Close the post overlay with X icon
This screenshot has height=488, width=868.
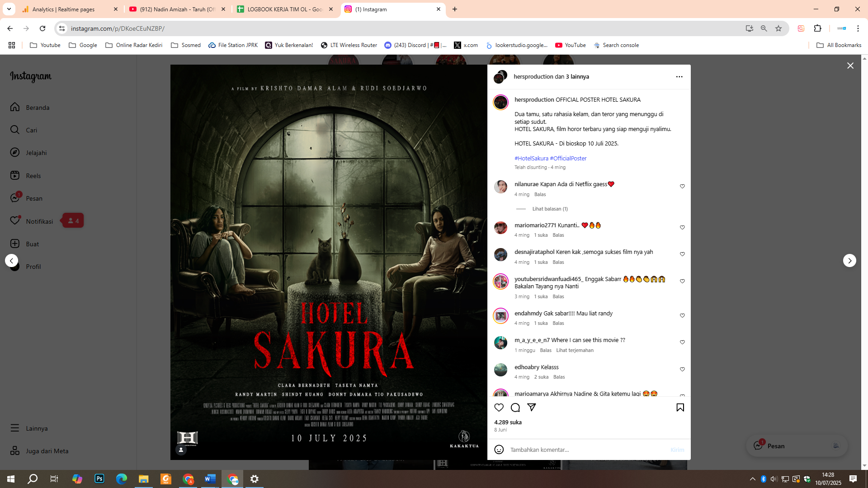point(850,66)
